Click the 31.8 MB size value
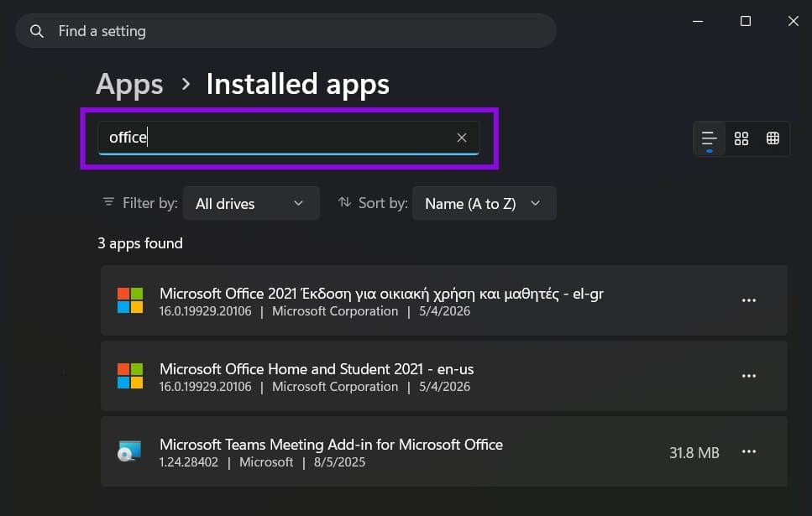The width and height of the screenshot is (812, 516). pyautogui.click(x=694, y=453)
